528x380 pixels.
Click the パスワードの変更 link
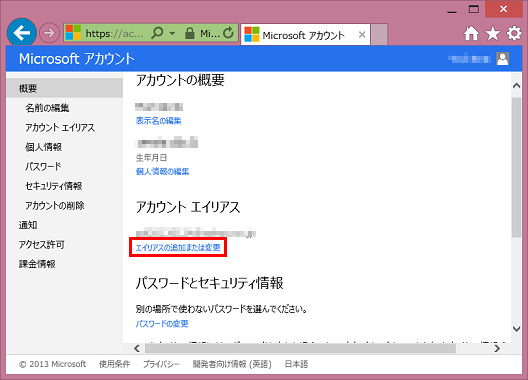(x=162, y=324)
